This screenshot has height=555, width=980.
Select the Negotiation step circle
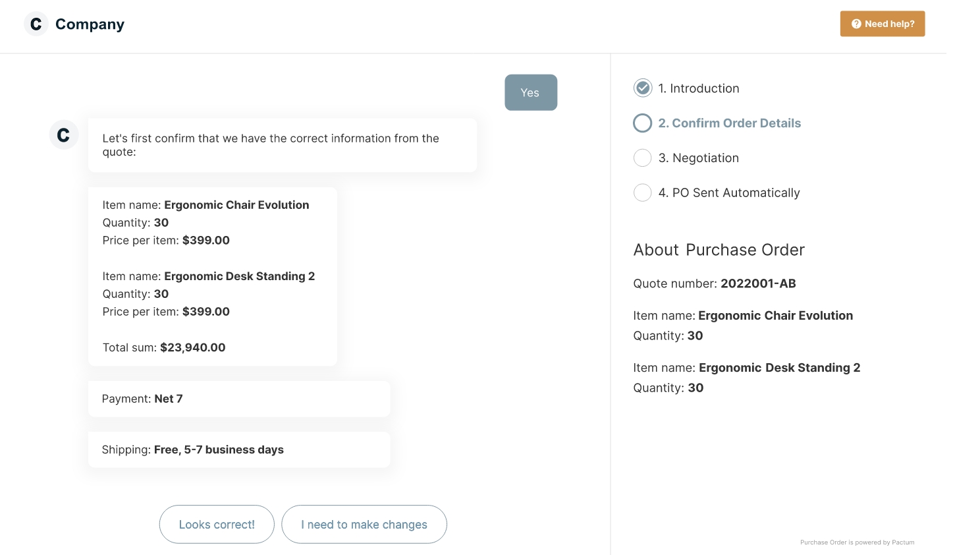coord(643,158)
